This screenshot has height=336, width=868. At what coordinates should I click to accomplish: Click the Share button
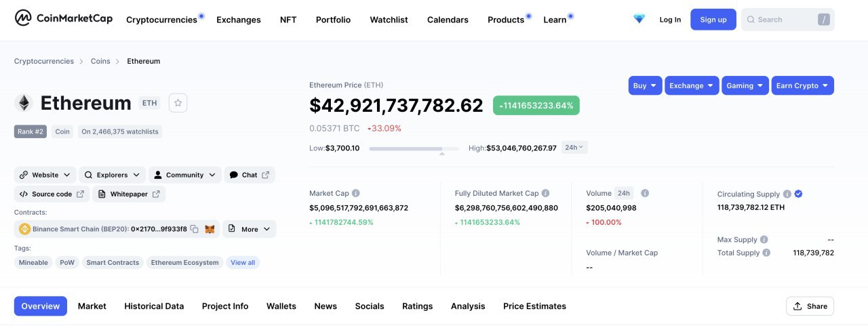pyautogui.click(x=810, y=306)
